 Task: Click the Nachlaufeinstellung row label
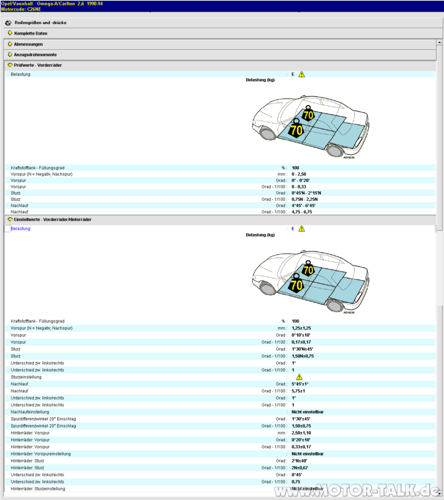click(x=30, y=412)
